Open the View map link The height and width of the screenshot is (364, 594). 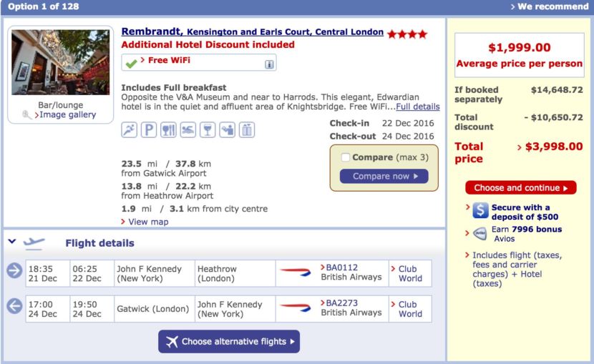pos(148,222)
